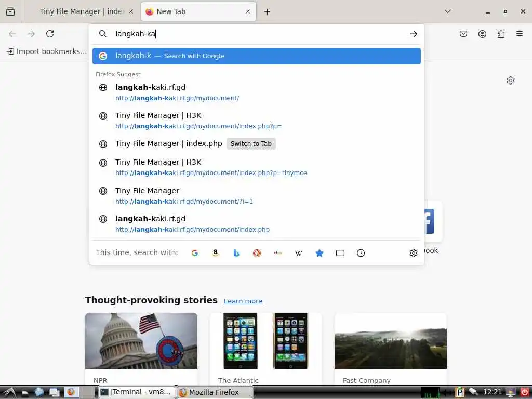Expand the list all tabs chevron

[448, 11]
